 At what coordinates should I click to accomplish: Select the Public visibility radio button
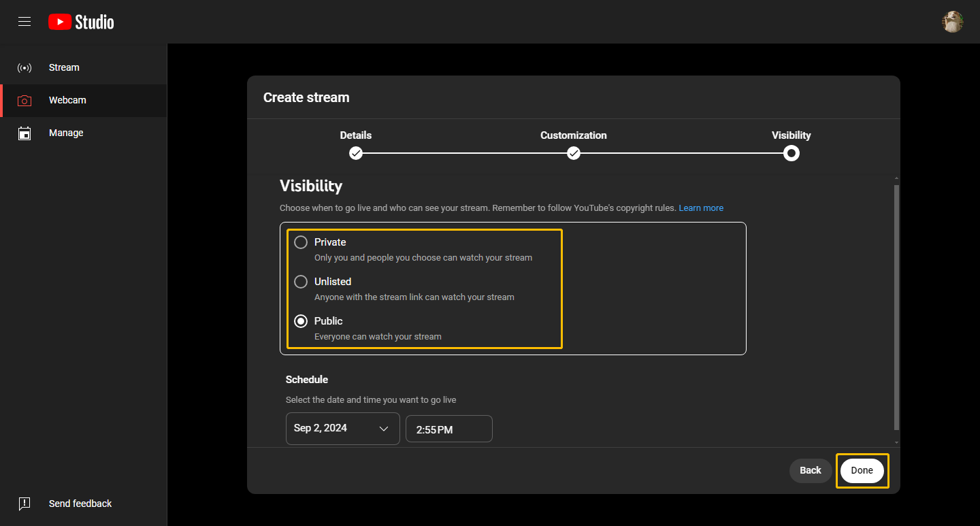[x=301, y=321]
